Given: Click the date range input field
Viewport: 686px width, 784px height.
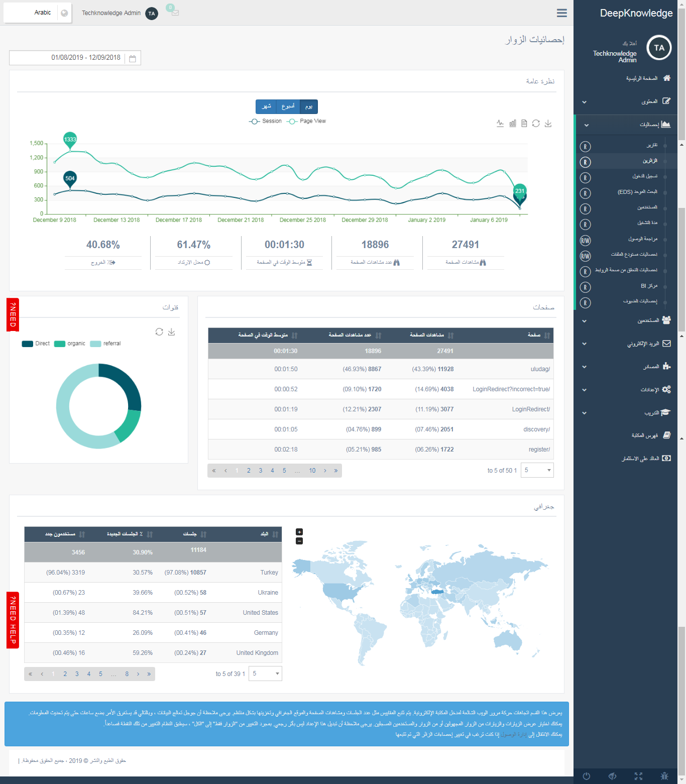Looking at the screenshot, I should click(x=68, y=58).
